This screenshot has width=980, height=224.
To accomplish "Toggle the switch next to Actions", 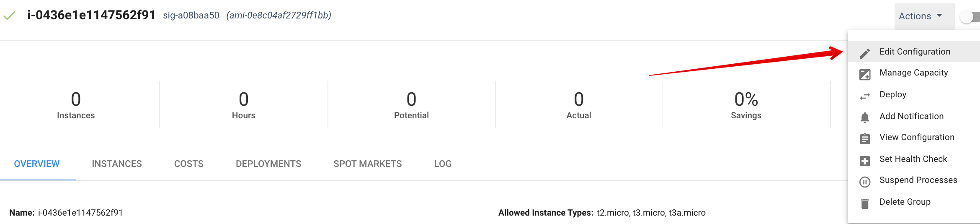I will (969, 17).
